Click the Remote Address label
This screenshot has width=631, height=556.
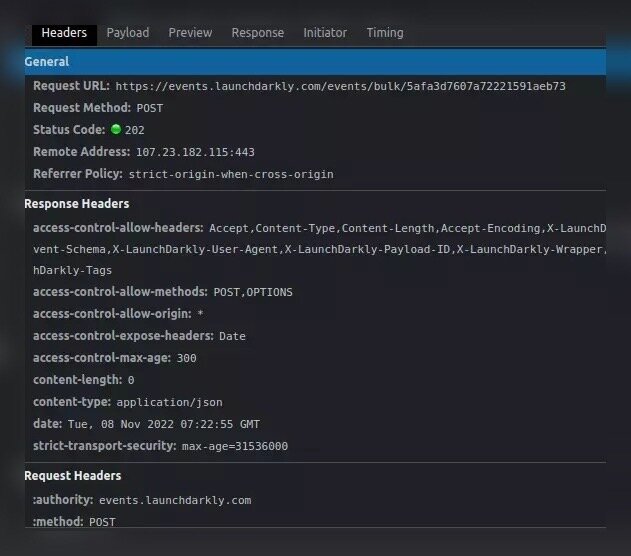point(82,152)
